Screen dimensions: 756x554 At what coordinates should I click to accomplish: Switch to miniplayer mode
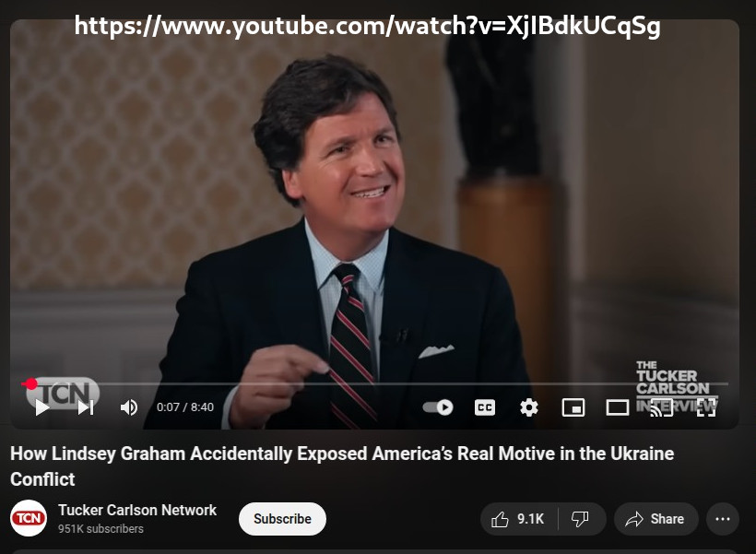573,407
